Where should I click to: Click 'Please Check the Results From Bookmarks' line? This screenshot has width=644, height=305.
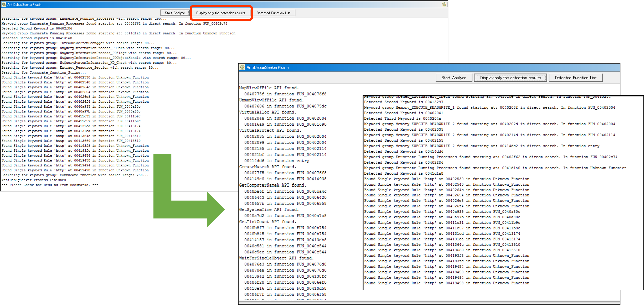[50, 185]
